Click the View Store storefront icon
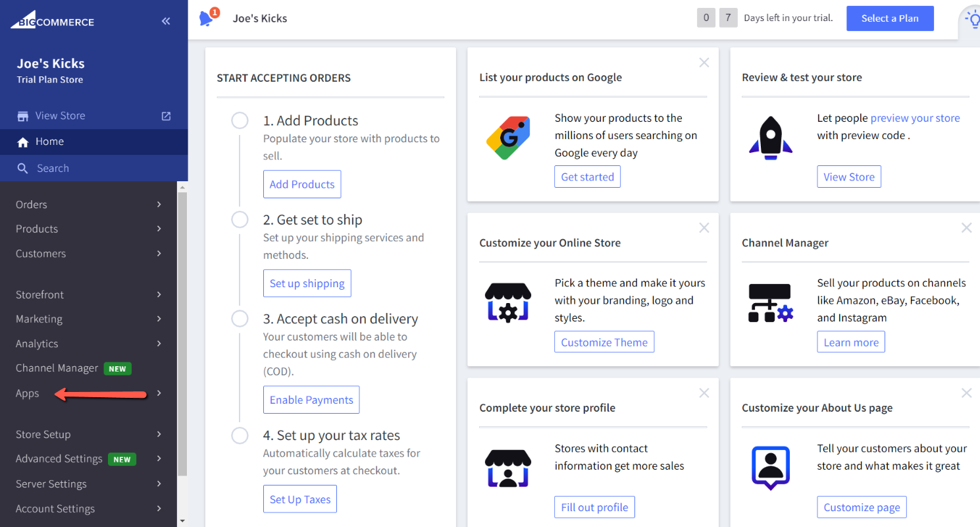980x527 pixels. pyautogui.click(x=23, y=116)
